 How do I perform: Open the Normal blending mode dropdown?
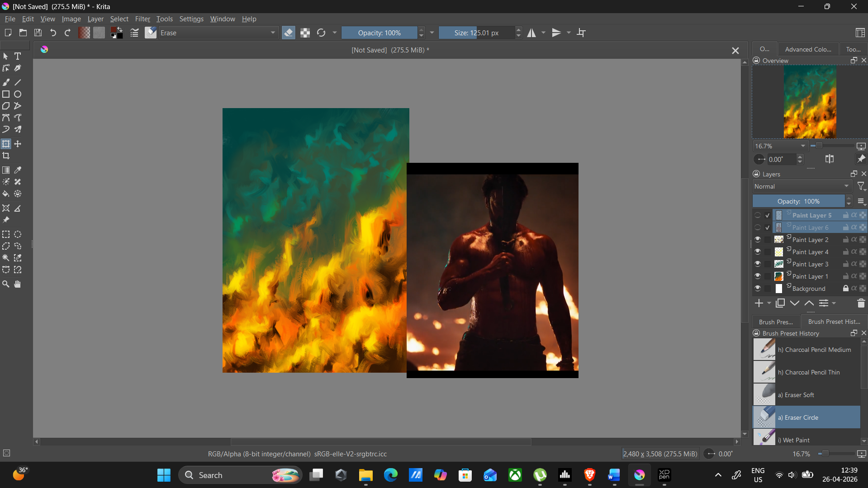pyautogui.click(x=802, y=186)
